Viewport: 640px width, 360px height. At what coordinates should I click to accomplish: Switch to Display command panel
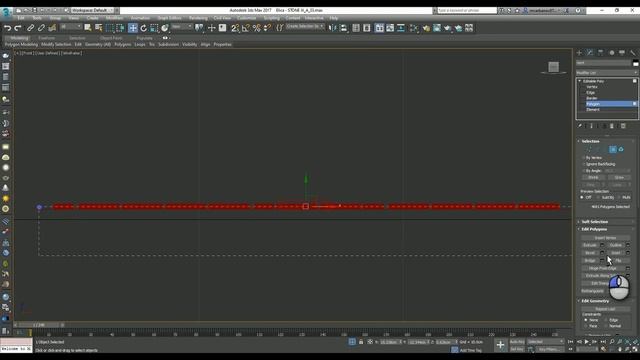click(x=622, y=53)
